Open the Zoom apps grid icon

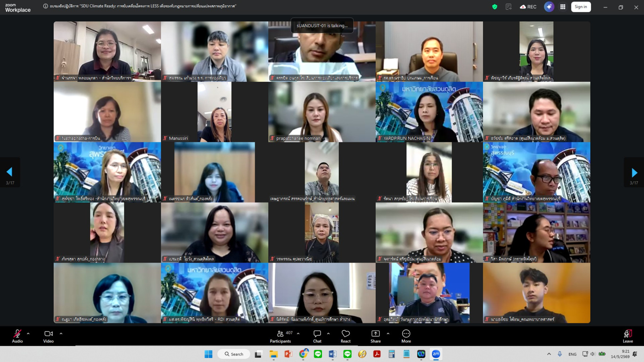[x=563, y=7]
